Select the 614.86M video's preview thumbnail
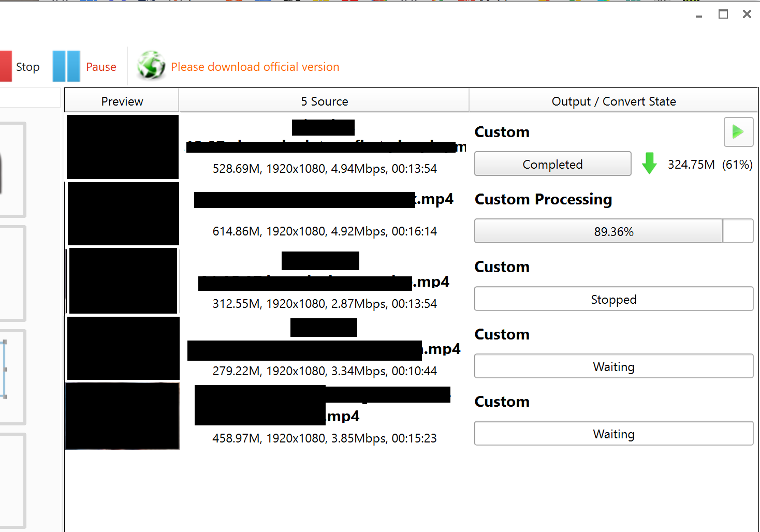 coord(122,214)
